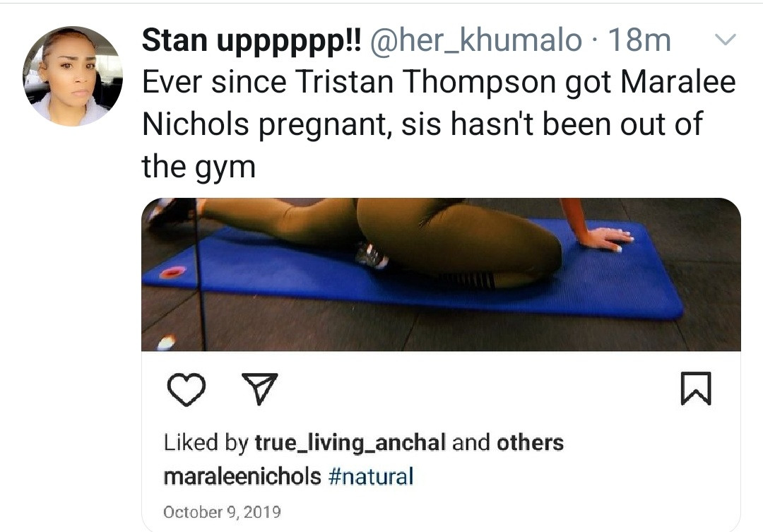
Task: Click the 'others' likes link
Action: tap(530, 443)
